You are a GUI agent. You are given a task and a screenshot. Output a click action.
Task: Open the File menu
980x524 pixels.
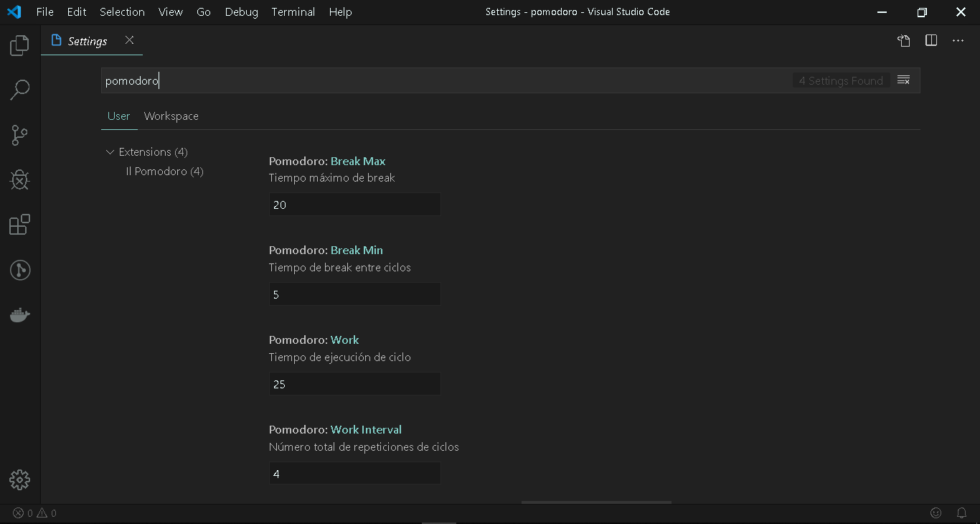click(x=44, y=11)
